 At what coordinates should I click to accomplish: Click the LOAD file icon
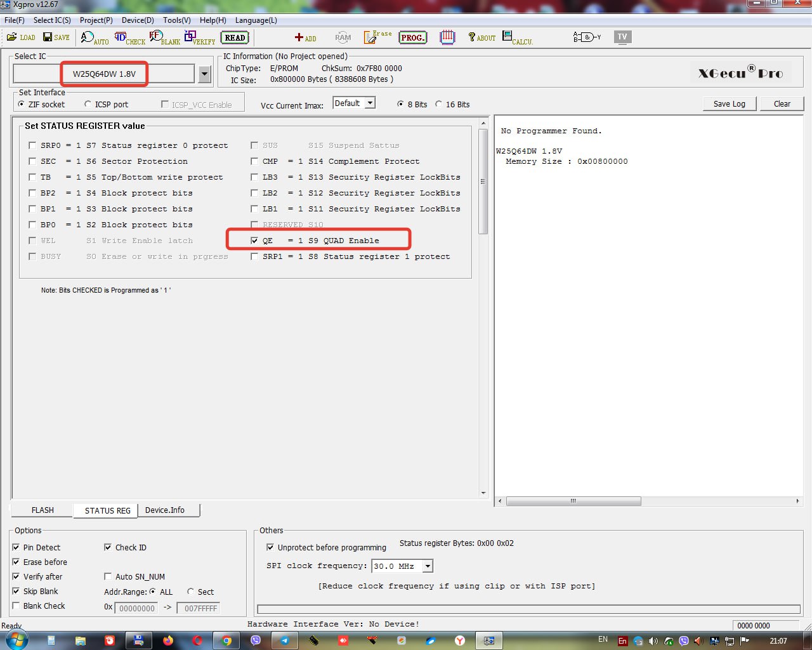(20, 37)
